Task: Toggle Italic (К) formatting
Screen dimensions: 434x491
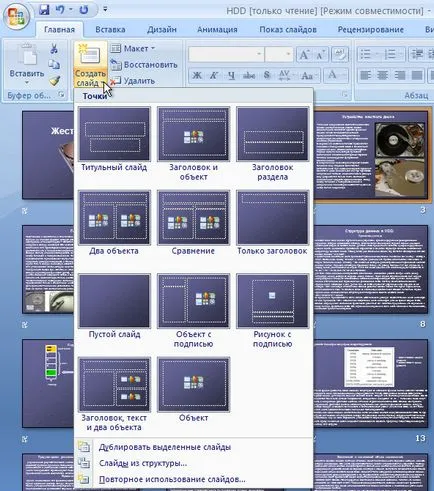Action: 214,75
